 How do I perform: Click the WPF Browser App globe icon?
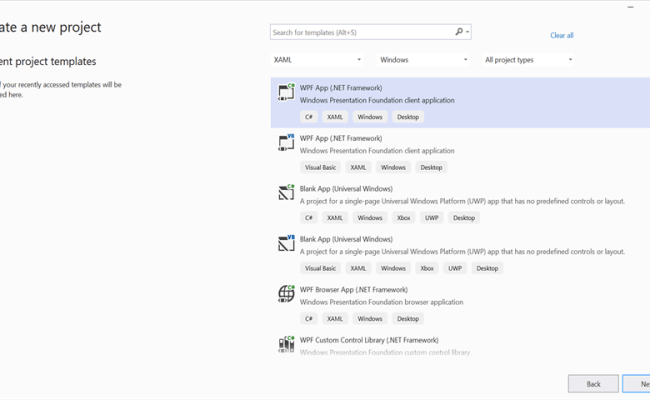tap(286, 293)
